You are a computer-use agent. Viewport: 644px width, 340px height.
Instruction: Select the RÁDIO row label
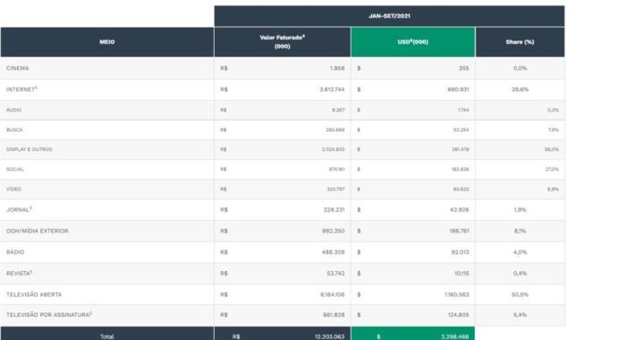point(15,251)
